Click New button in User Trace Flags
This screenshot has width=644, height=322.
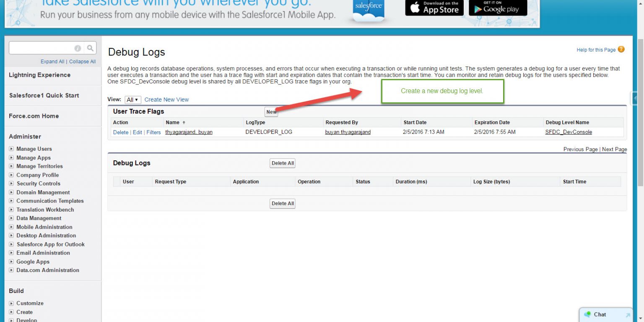pyautogui.click(x=271, y=112)
